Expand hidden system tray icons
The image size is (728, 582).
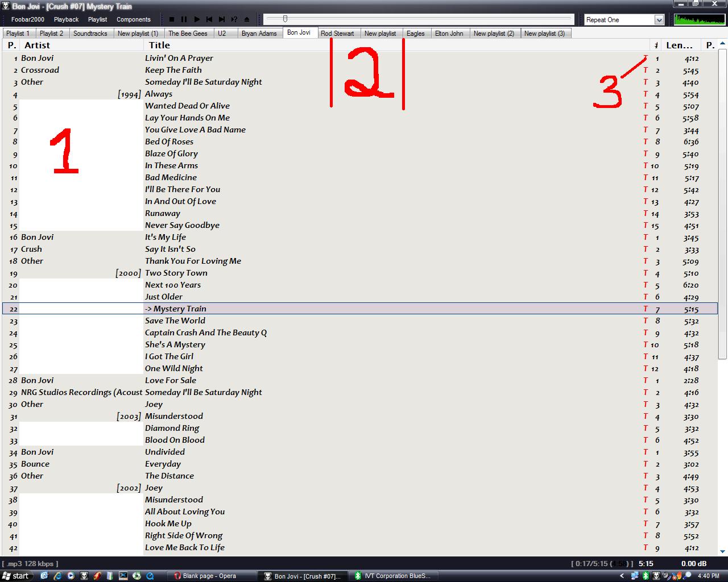(x=622, y=576)
